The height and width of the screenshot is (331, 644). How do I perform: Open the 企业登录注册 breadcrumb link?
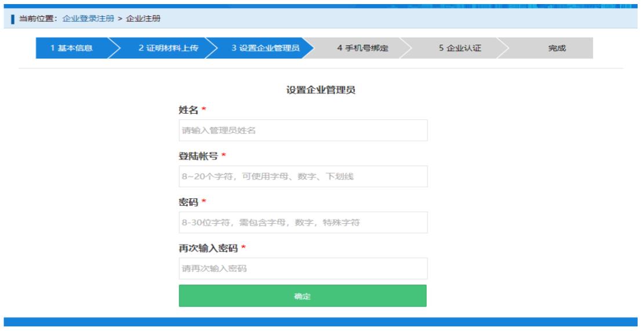pyautogui.click(x=88, y=19)
